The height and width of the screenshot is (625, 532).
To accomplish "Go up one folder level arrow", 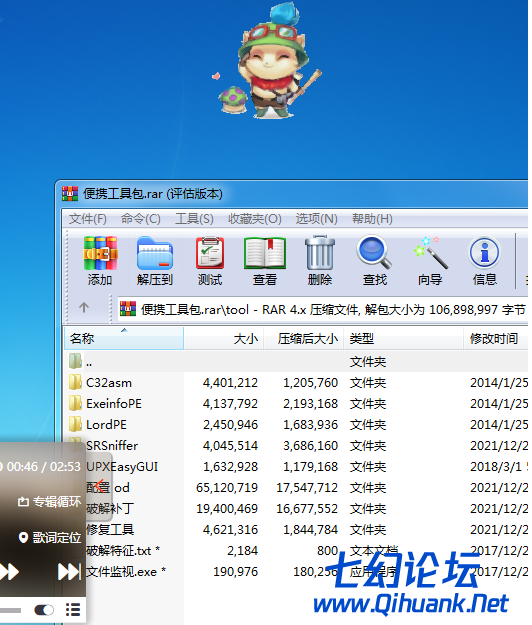I will point(84,307).
